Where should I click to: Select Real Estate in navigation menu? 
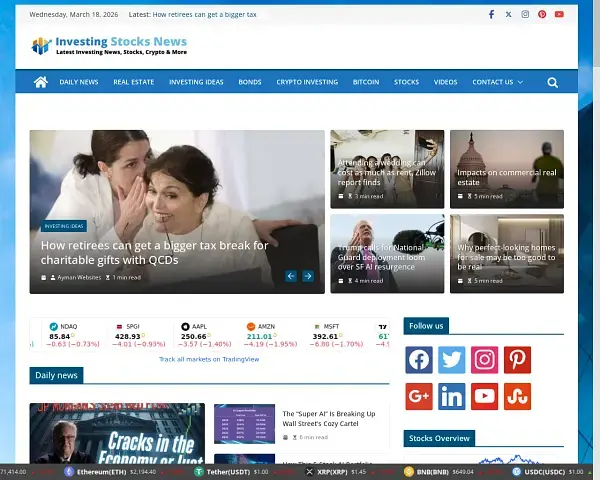[x=133, y=82]
